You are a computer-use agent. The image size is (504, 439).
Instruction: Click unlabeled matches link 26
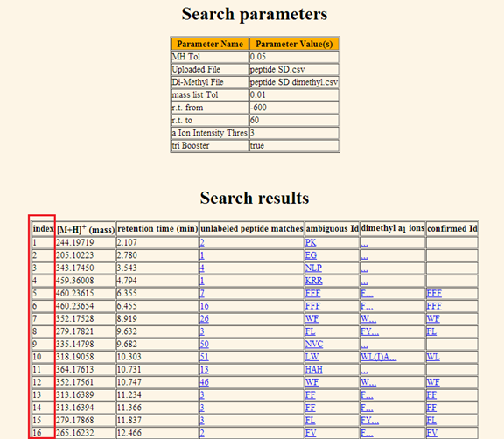point(205,318)
